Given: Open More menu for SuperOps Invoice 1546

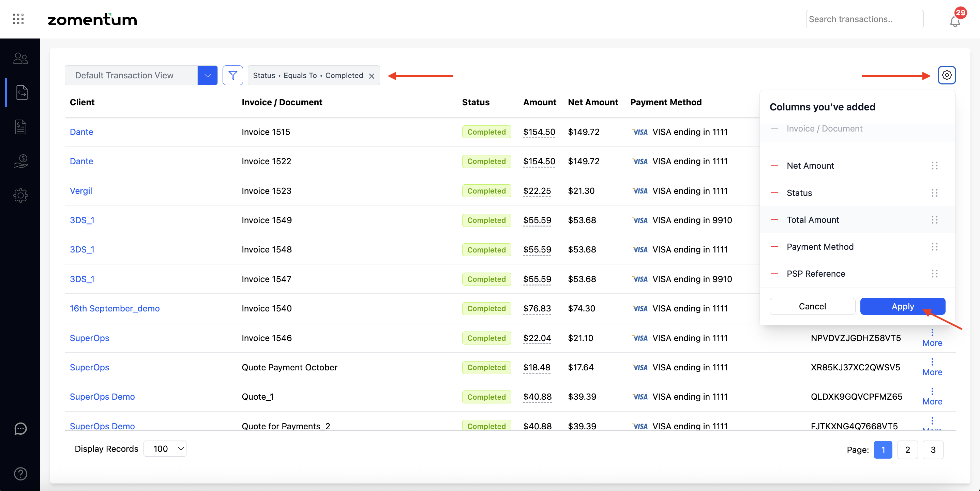Looking at the screenshot, I should coord(932,338).
